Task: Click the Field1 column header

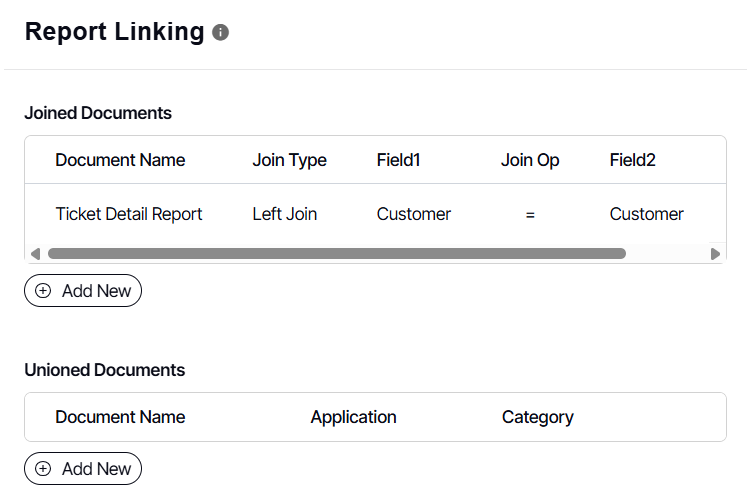Action: pos(399,160)
